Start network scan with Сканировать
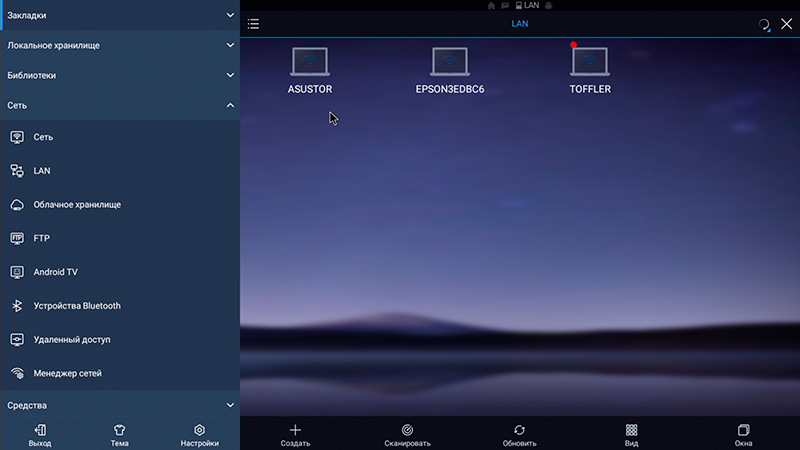Image resolution: width=800 pixels, height=450 pixels. (x=407, y=434)
